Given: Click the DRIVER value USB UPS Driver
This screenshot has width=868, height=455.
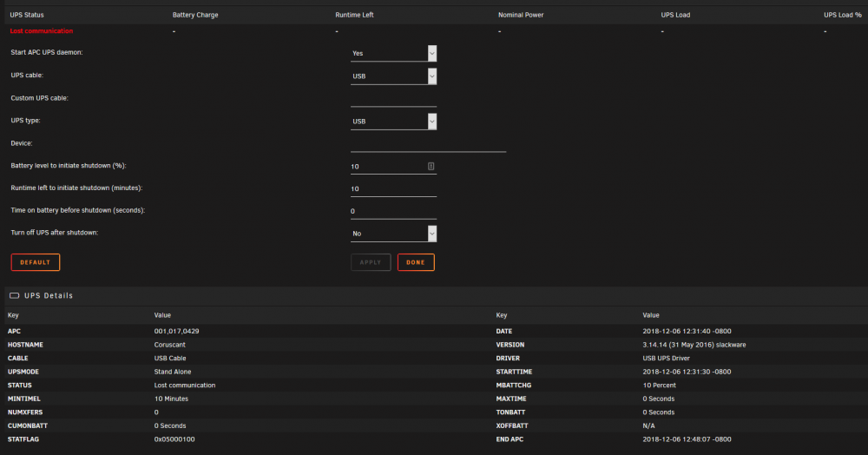Looking at the screenshot, I should (666, 358).
